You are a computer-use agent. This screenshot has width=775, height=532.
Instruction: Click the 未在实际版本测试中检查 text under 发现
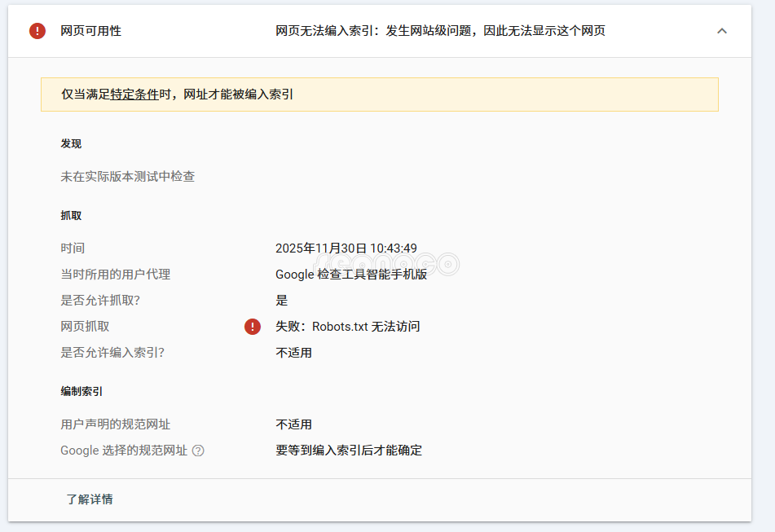[127, 176]
